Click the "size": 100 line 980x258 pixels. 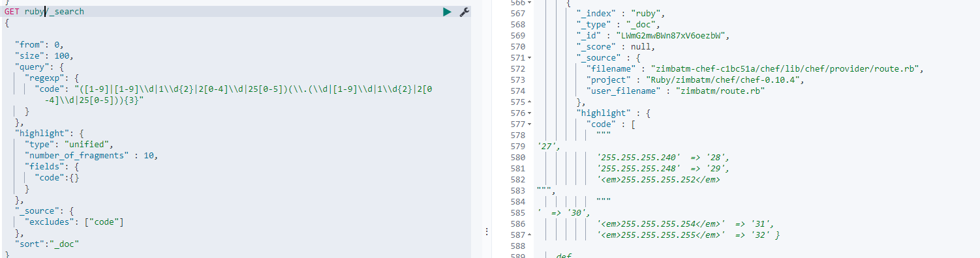tap(44, 55)
